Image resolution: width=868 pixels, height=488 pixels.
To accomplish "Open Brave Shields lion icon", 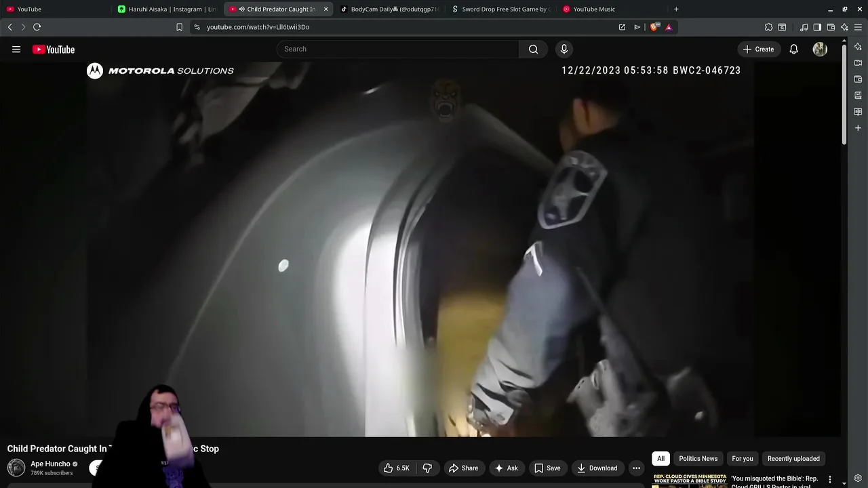I will 654,27.
